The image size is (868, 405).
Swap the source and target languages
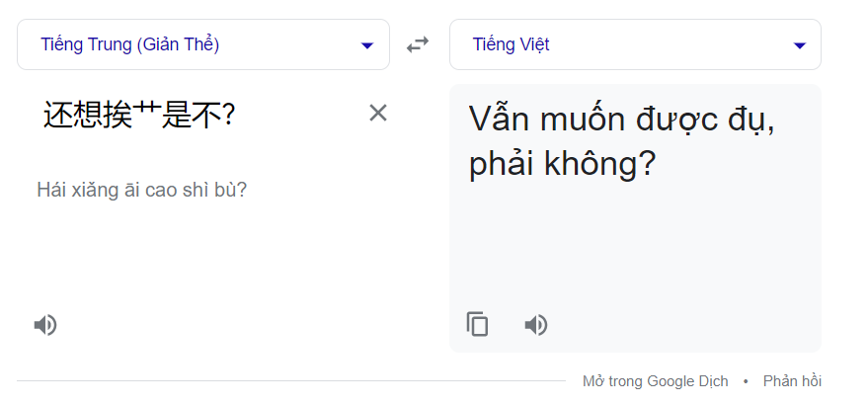tap(418, 44)
